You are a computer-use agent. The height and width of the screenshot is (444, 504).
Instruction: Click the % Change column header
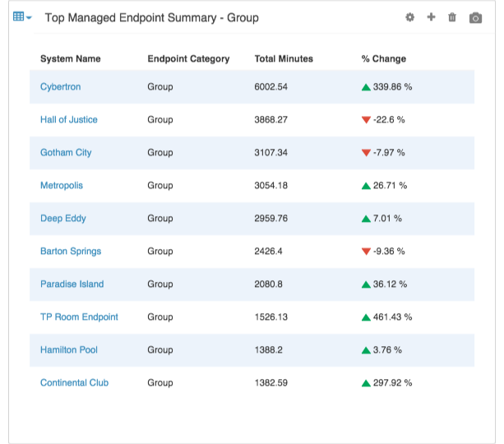coord(384,59)
